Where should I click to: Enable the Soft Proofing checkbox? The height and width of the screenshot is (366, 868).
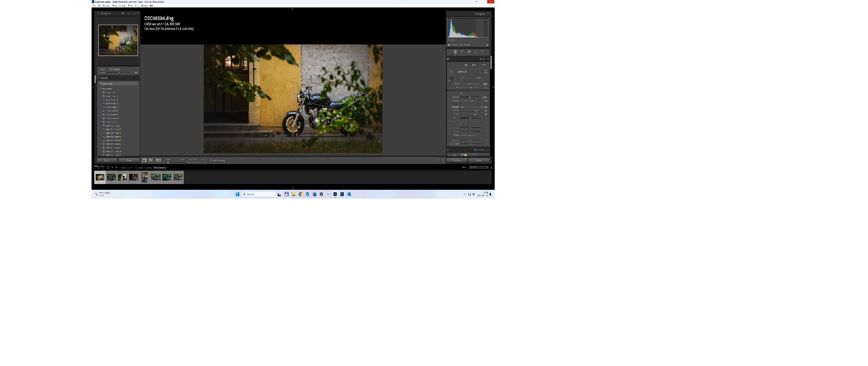point(211,160)
